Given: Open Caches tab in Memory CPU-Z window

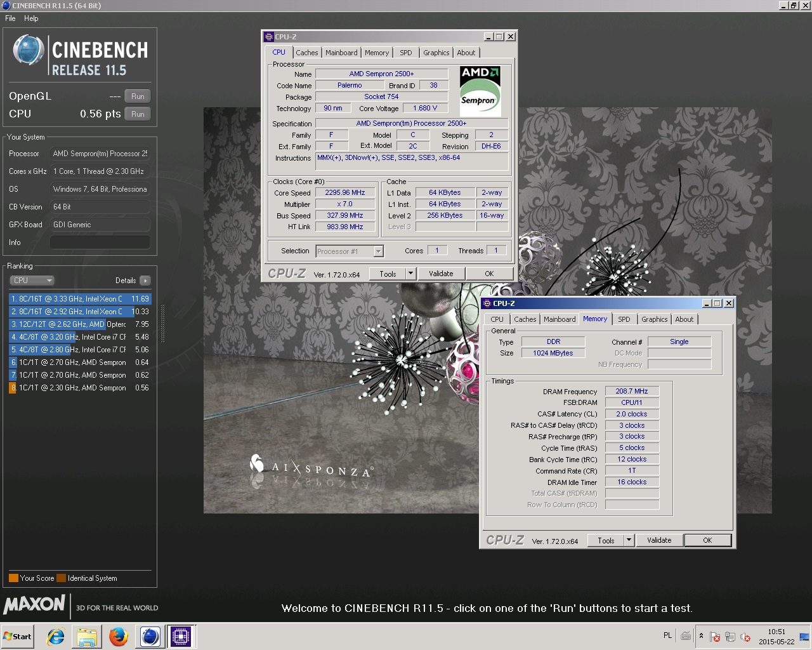Looking at the screenshot, I should click(x=525, y=319).
